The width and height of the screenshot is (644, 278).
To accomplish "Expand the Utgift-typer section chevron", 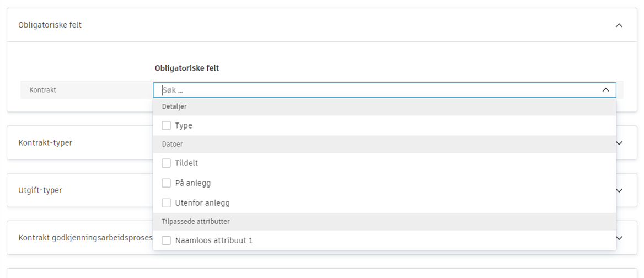I will pyautogui.click(x=619, y=190).
